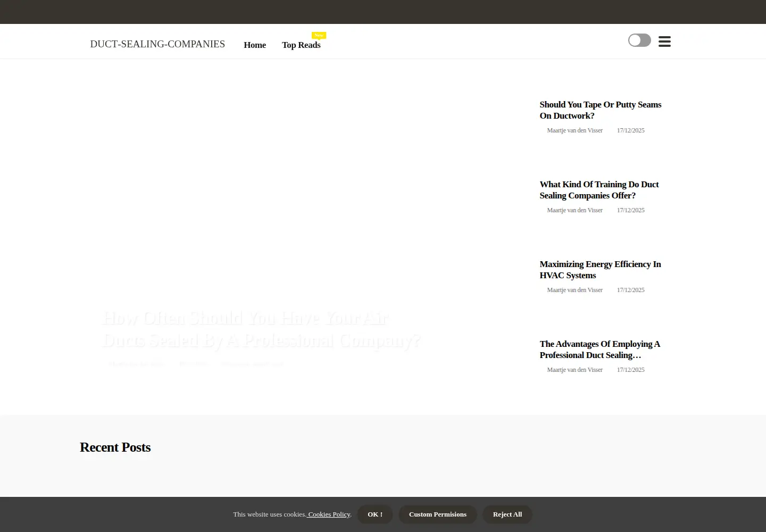Open Custom Permisions cookie settings
Screen dimensions: 766x532
438,514
